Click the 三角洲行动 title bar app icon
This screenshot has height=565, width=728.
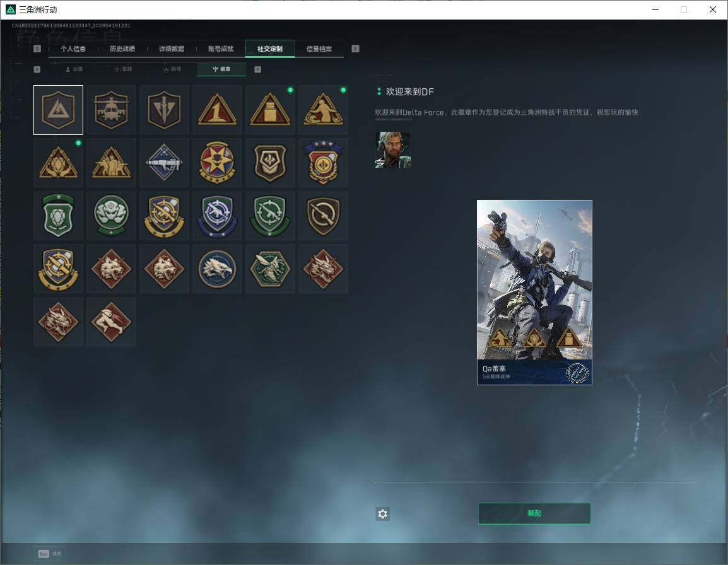pos(10,9)
